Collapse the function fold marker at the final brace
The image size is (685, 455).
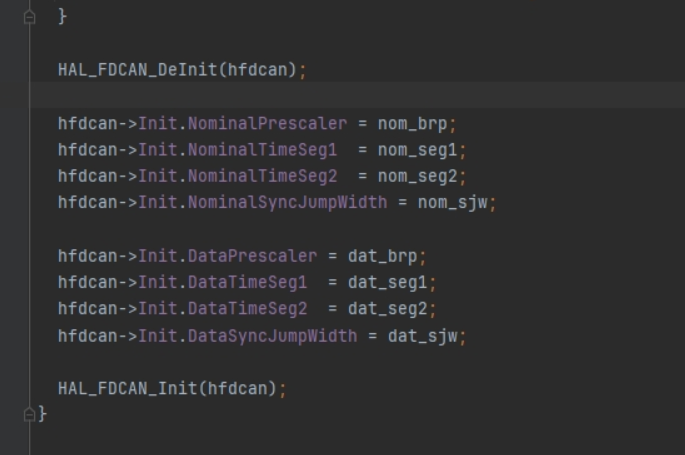click(29, 414)
